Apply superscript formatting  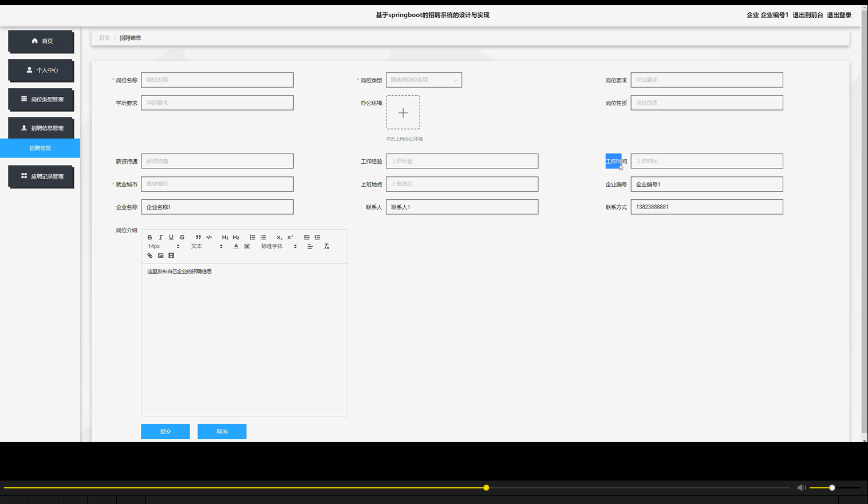[x=290, y=237]
